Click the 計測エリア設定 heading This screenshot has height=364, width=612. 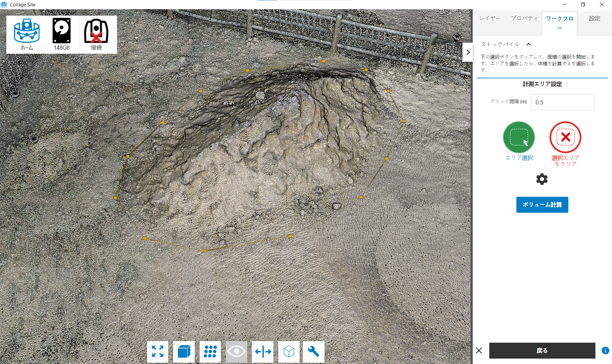tap(542, 84)
